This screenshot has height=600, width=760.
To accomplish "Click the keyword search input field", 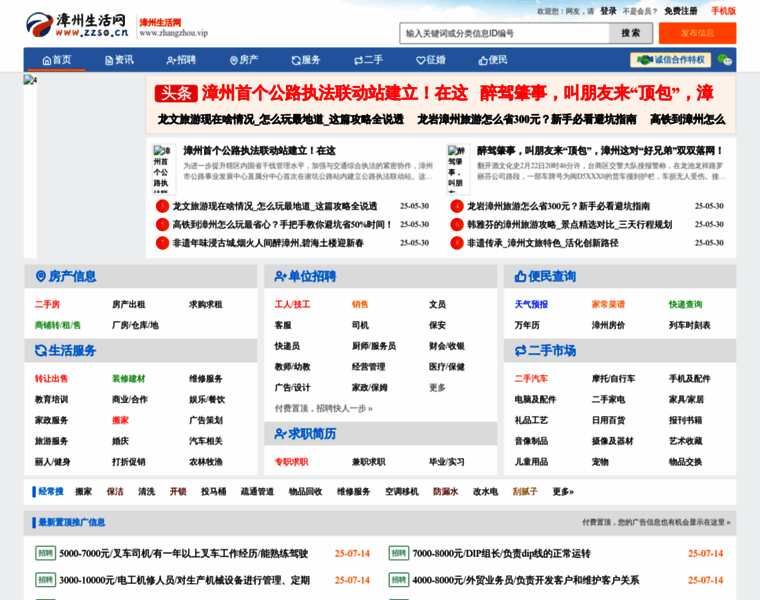I will point(504,33).
